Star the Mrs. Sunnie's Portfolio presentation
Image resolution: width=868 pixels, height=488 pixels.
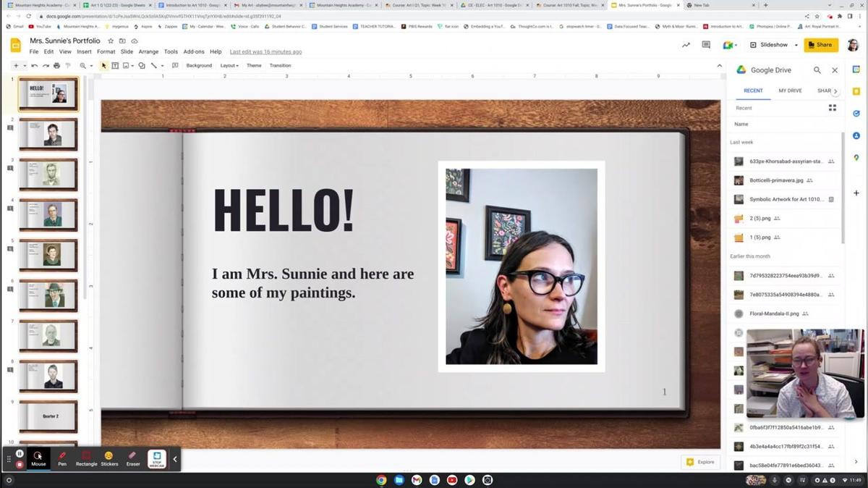click(111, 41)
